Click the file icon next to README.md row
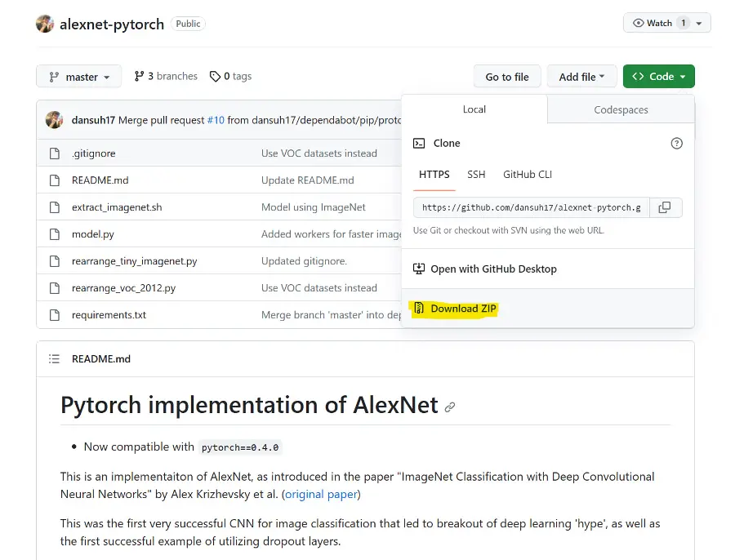Viewport: 735px width, 560px height. (x=55, y=180)
